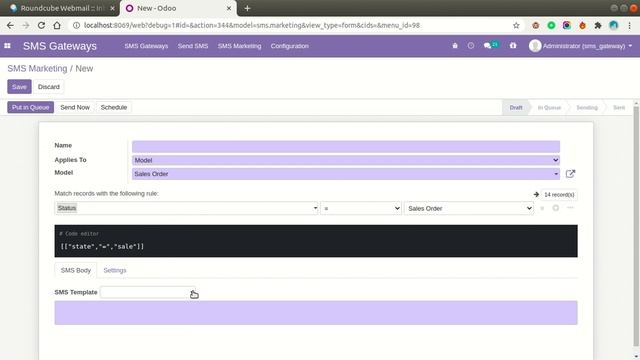Open the 14 record(s) link

[x=559, y=195]
